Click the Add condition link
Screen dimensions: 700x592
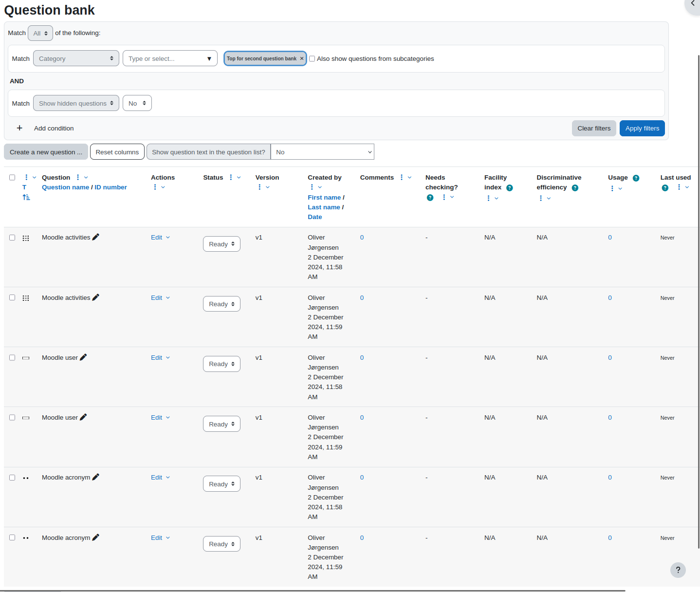click(x=54, y=128)
